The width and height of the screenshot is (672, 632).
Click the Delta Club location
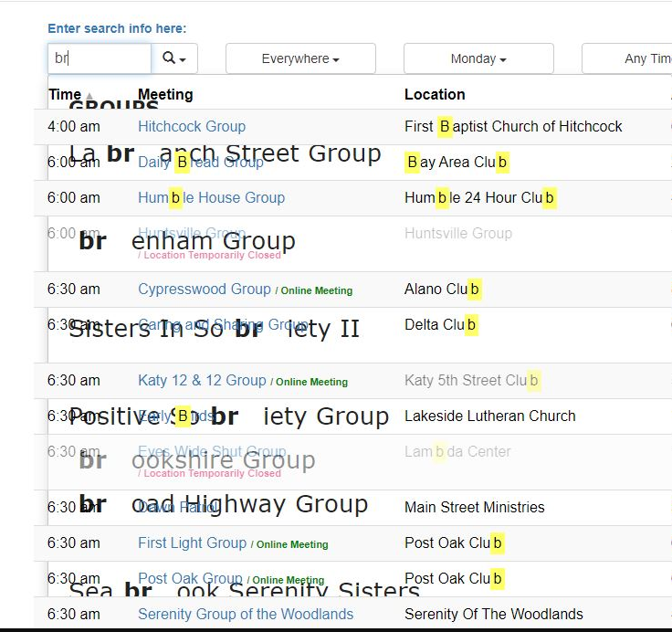point(441,324)
